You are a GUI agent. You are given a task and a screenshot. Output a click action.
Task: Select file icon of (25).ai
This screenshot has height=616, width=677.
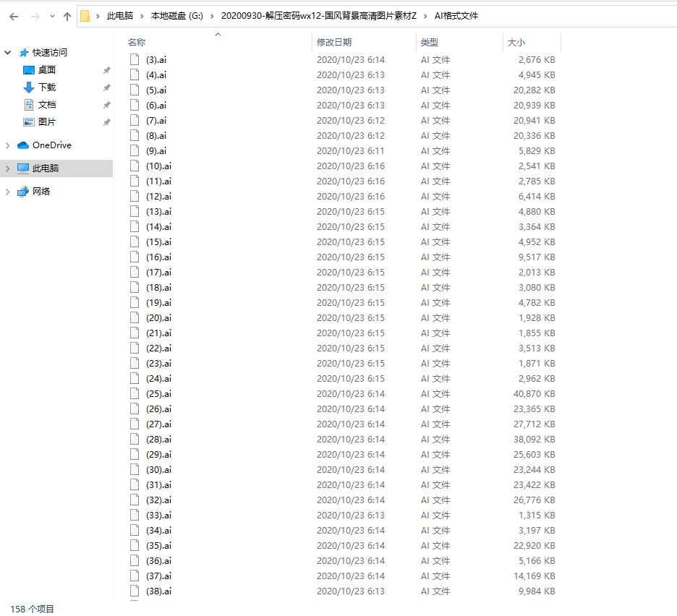[x=135, y=394]
